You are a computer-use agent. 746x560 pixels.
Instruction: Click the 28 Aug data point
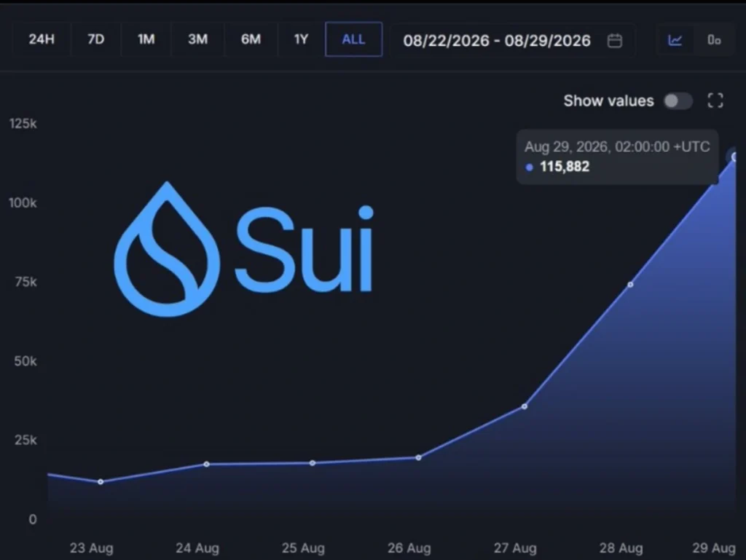tap(630, 285)
